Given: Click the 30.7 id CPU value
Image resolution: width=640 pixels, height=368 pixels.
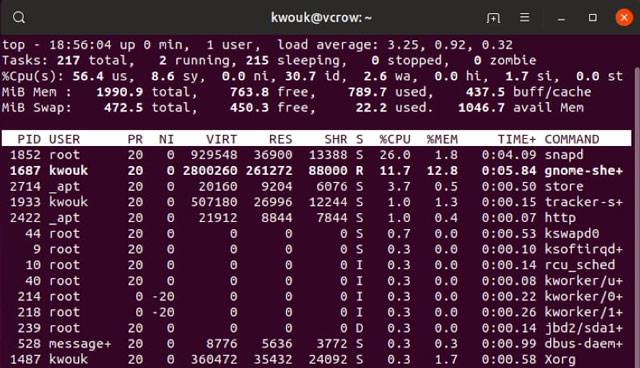Looking at the screenshot, I should click(x=300, y=76).
